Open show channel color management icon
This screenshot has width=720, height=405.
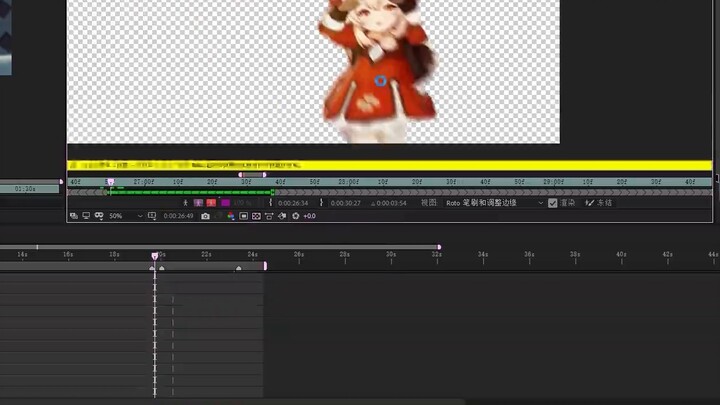click(231, 216)
